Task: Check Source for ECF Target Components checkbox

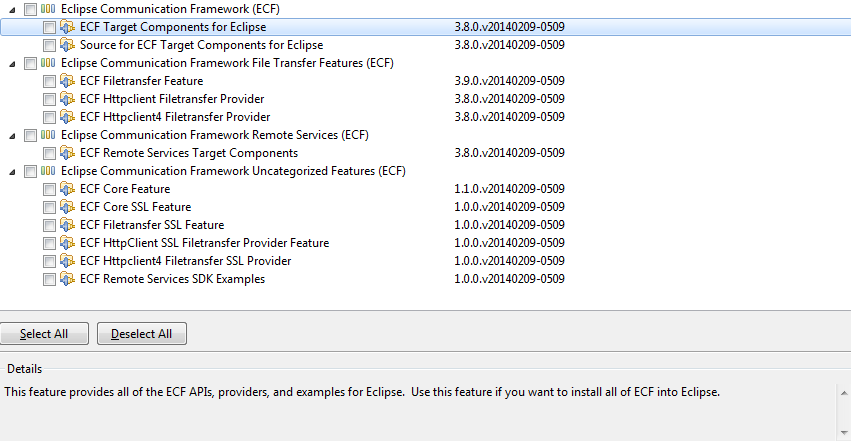Action: click(x=49, y=45)
